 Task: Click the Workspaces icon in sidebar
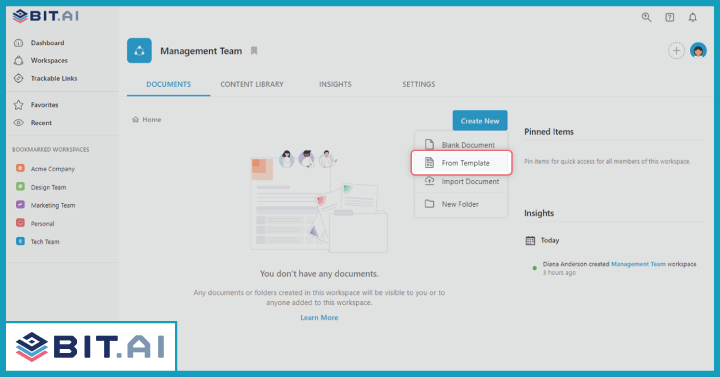click(18, 61)
